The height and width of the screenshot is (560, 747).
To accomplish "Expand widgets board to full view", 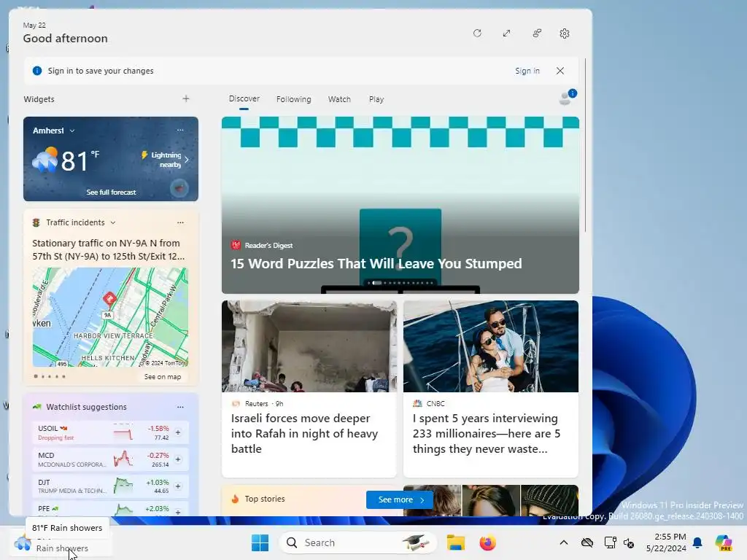I will [506, 34].
